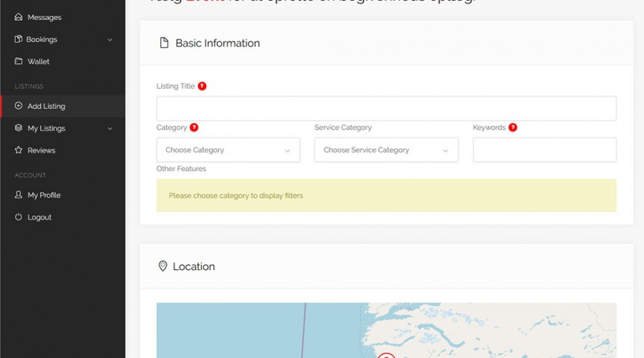The image size is (644, 358).
Task: Click the 'Location' heading text
Action: (194, 266)
